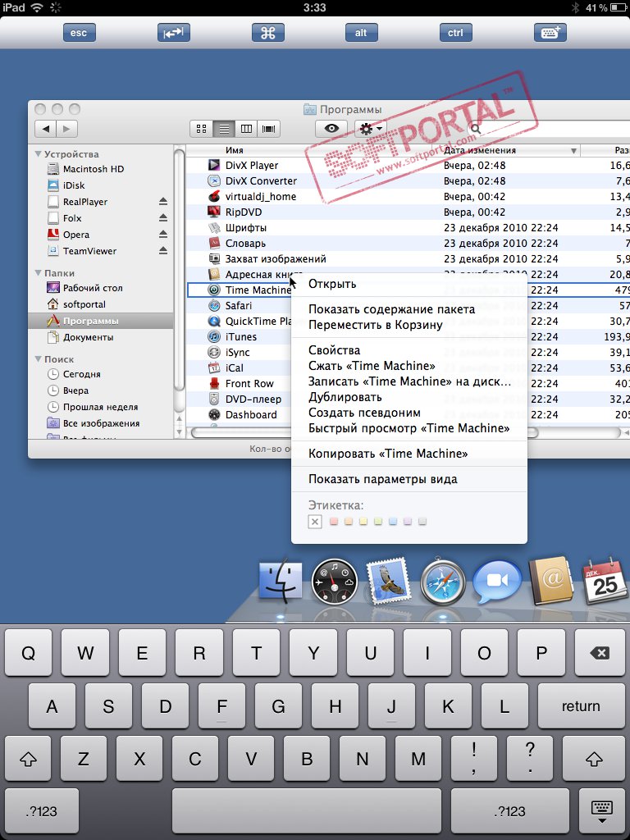
Task: Select Показать параметры вида
Action: 409,479
